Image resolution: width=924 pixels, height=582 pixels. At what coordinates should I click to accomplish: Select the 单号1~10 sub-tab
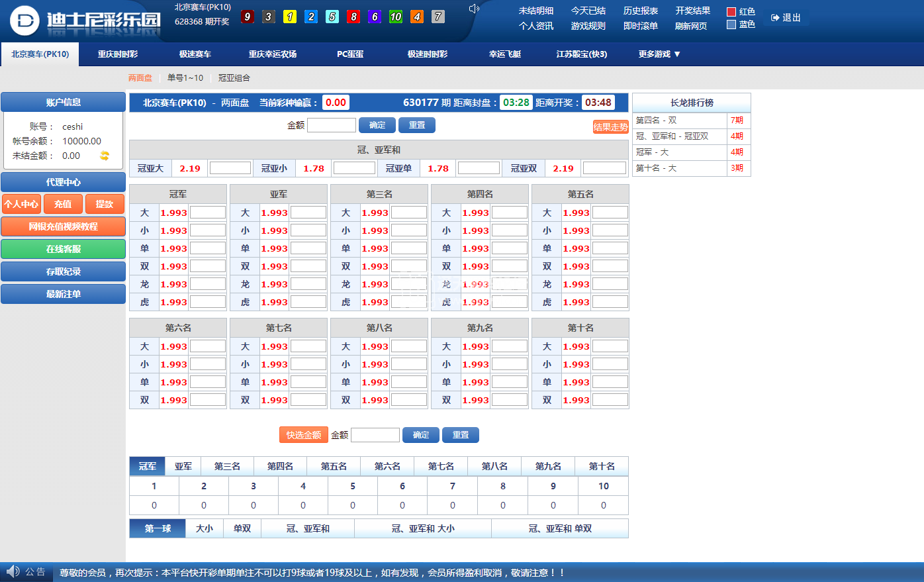(185, 78)
